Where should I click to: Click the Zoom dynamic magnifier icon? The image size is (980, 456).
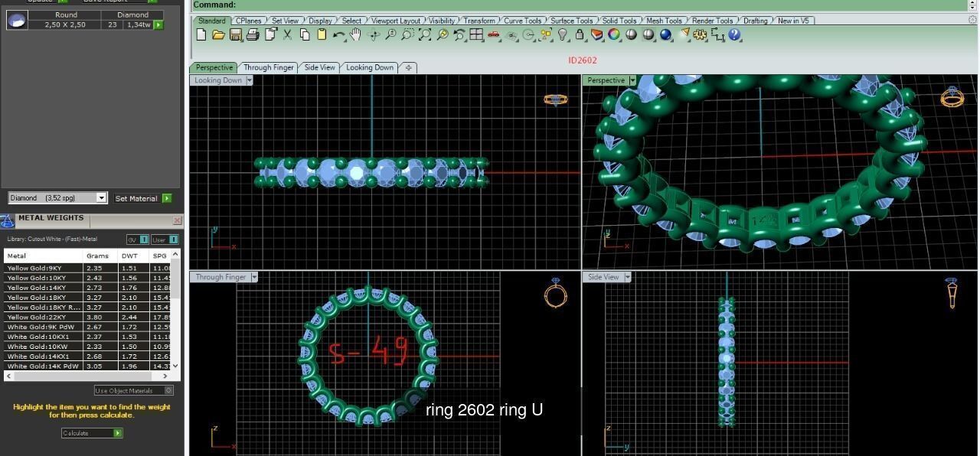point(391,34)
